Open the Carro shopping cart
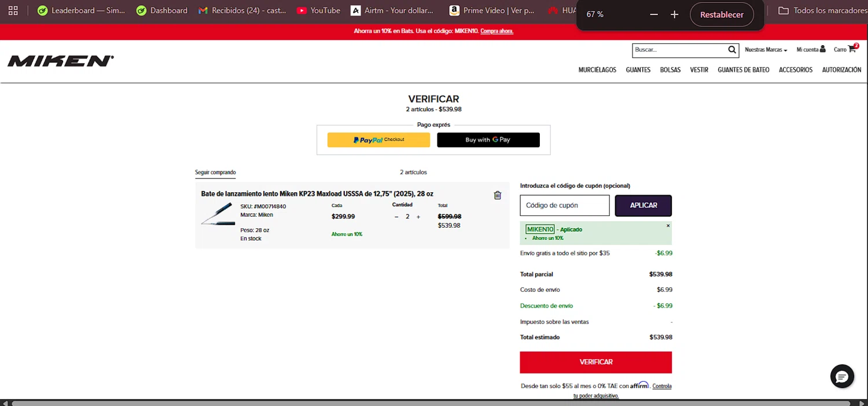The width and height of the screenshot is (868, 406). [x=845, y=49]
